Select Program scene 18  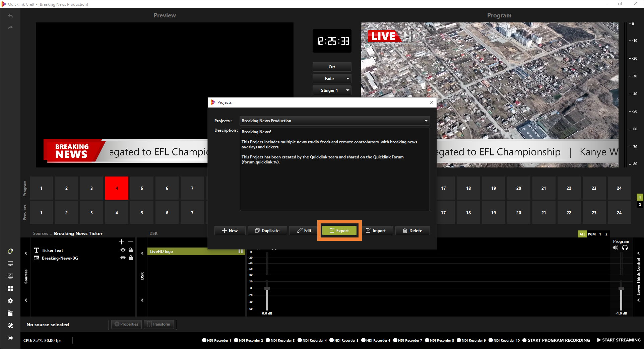(x=468, y=188)
